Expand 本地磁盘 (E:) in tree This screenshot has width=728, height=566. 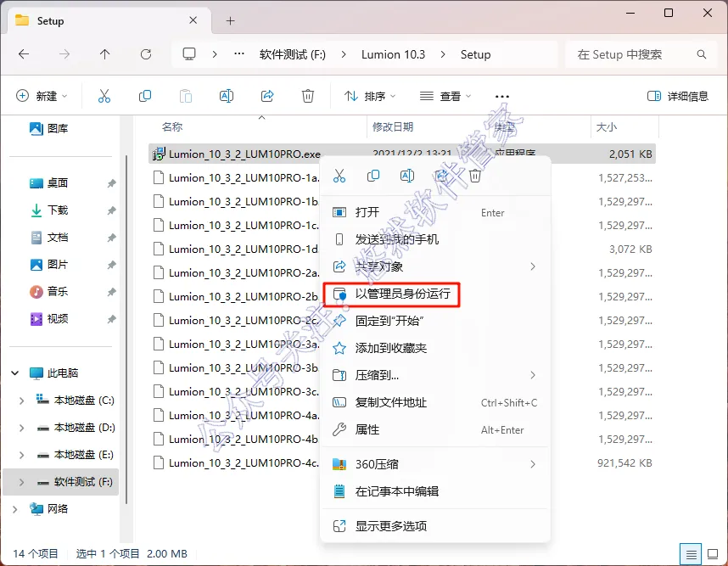[x=21, y=455]
